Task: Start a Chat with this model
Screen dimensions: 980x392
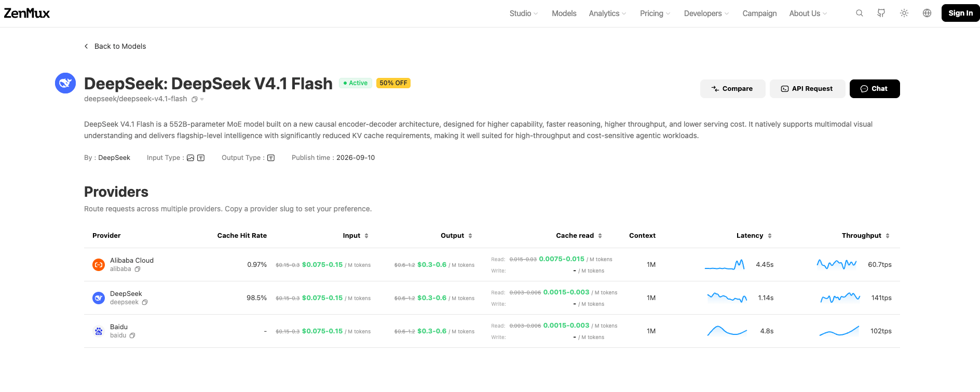Action: [875, 89]
